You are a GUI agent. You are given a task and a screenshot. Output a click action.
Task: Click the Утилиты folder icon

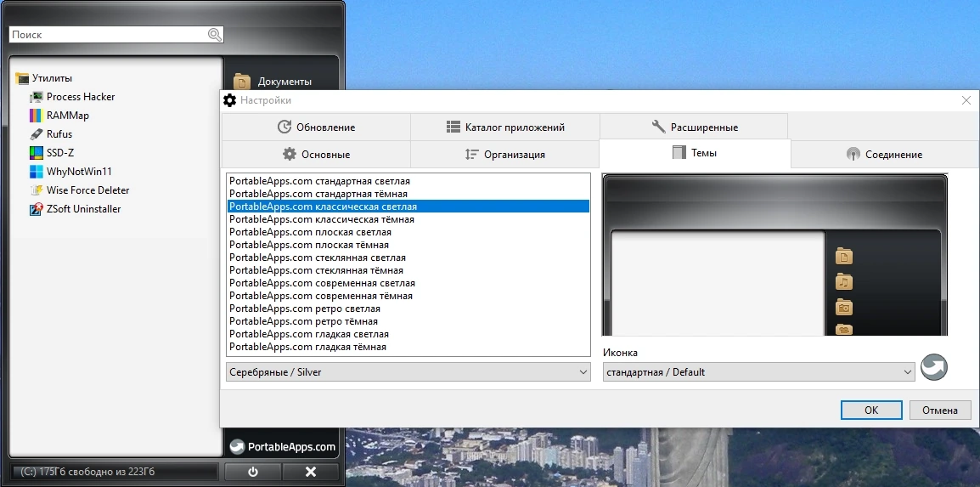click(x=22, y=78)
